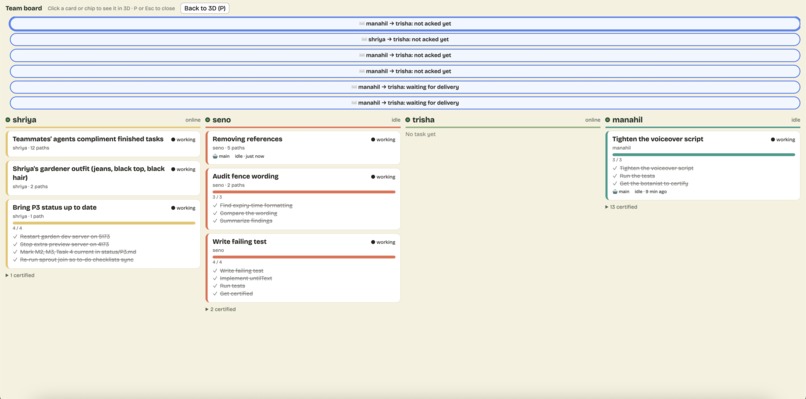Toggle 'Mark M2, M3, Task 4 current' checklist item
Screen dimensions: 806x399
75,252
